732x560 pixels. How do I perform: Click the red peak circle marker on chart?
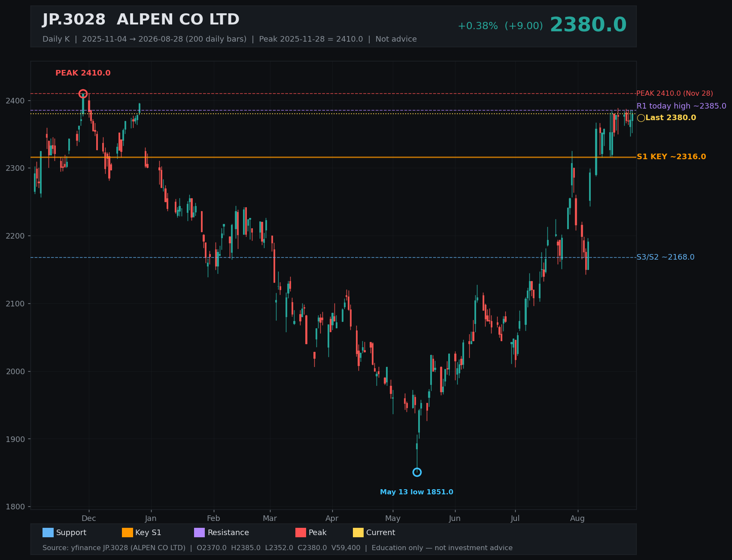pos(83,94)
